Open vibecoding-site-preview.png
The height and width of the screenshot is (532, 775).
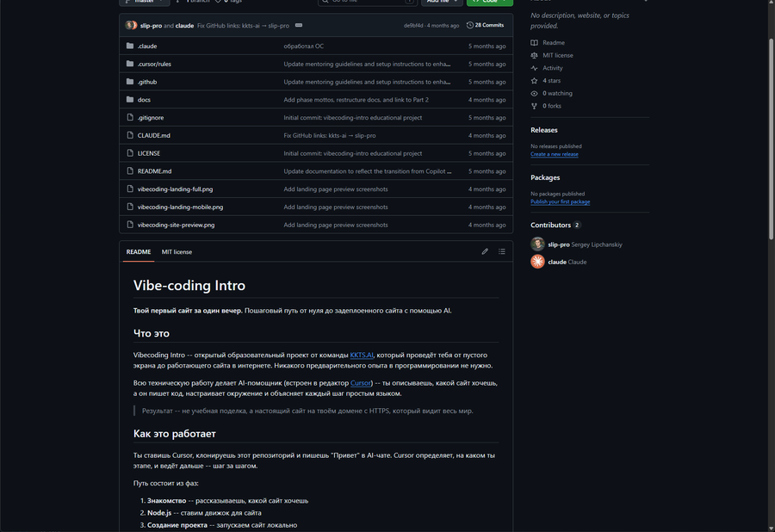176,225
